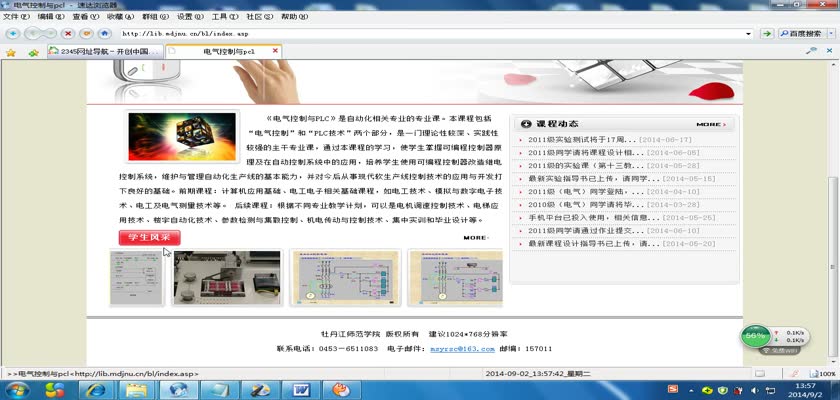The width and height of the screenshot is (840, 400).
Task: Click the yellow favorites star icon
Action: [x=10, y=52]
